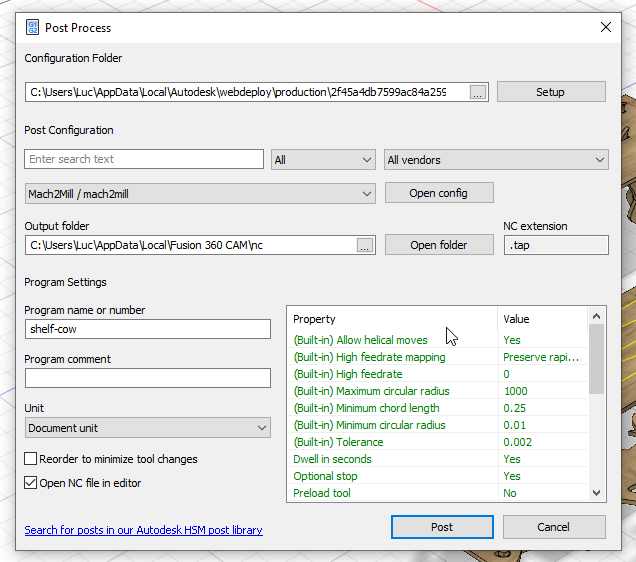Viewport: 636px width, 562px height.
Task: Enable Reorder to minimize tool changes
Action: [x=32, y=459]
